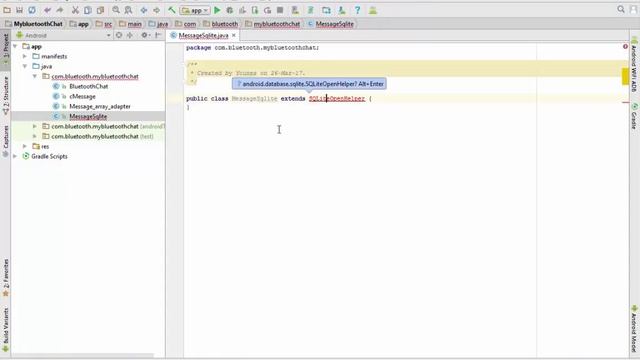Collapse the app module node
Viewport: 640px width, 360px height.
point(16,47)
